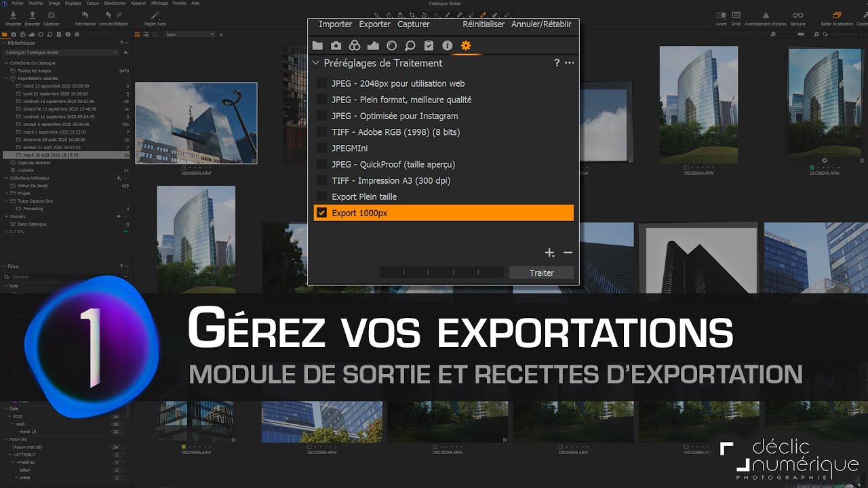Viewport: 868px width, 488px height.
Task: Check the Export Plein taille recipe
Action: (321, 197)
